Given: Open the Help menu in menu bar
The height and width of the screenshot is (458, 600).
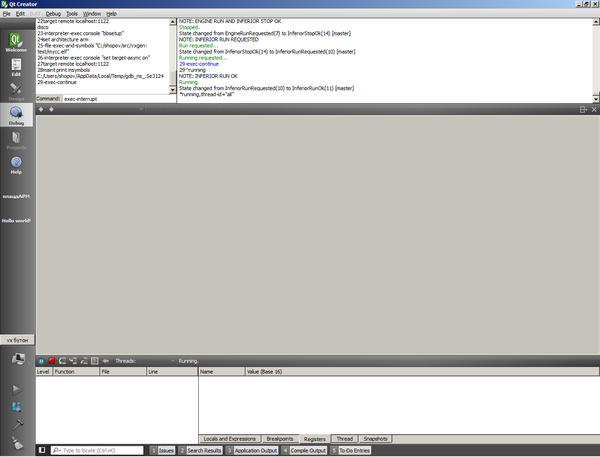Looking at the screenshot, I should pos(111,13).
